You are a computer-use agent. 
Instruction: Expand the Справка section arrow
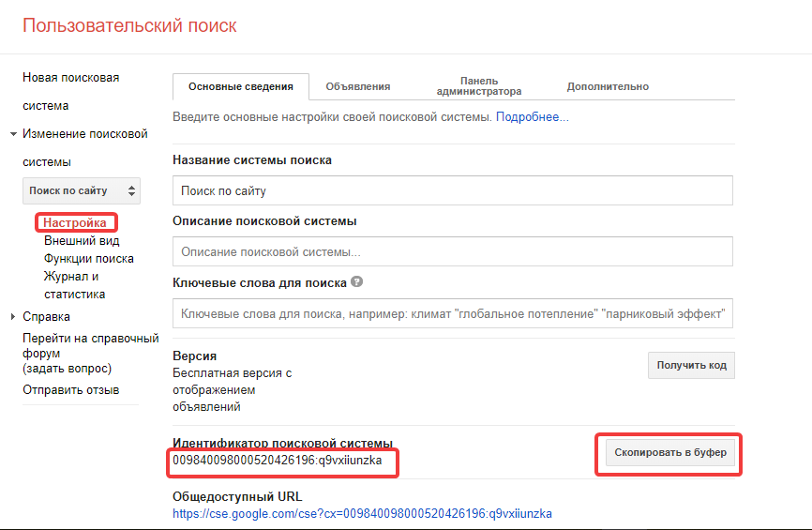click(13, 316)
